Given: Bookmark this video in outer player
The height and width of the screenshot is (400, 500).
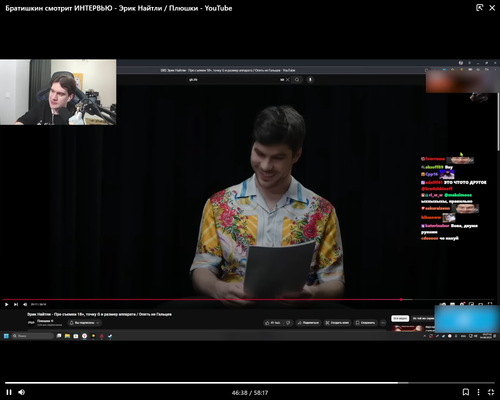Looking at the screenshot, I should [x=466, y=392].
